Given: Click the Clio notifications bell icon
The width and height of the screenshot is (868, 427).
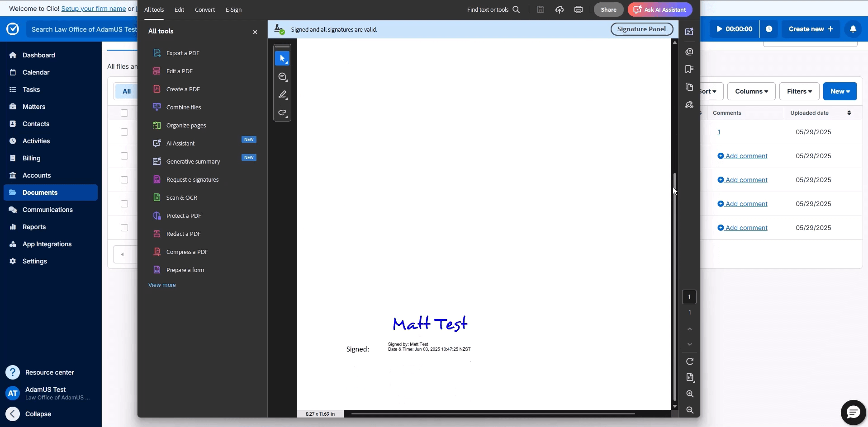Looking at the screenshot, I should coord(853,29).
